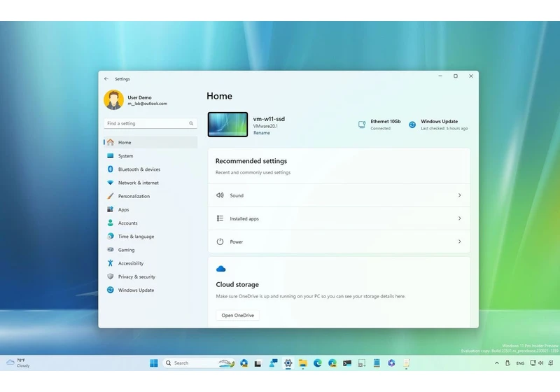Click the vm-w11-ssd desktop thumbnail

[x=227, y=124]
